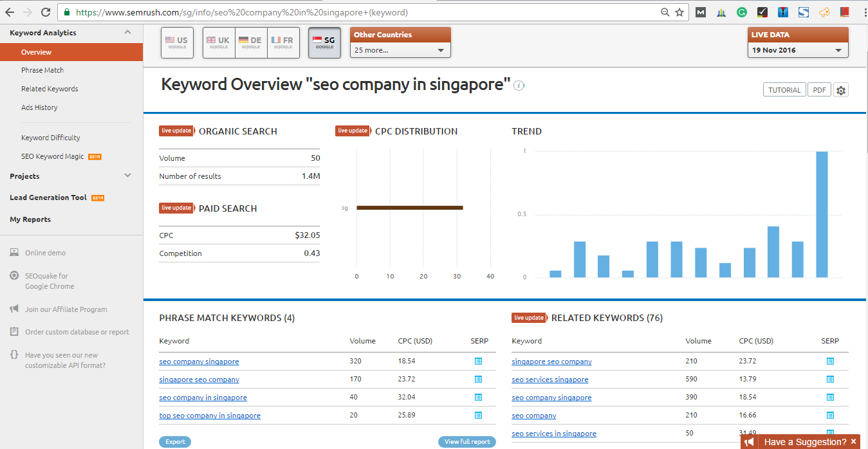Click the 'Have a Suggestion?' text

click(x=805, y=442)
